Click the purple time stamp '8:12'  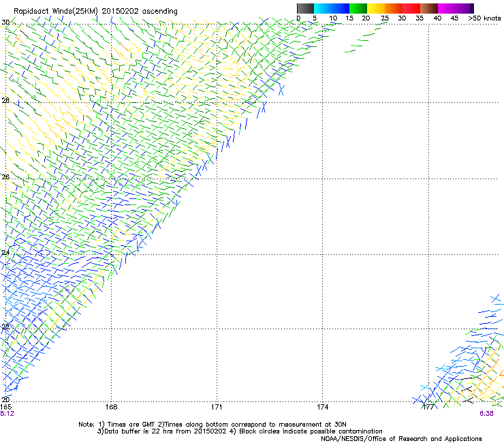point(7,414)
